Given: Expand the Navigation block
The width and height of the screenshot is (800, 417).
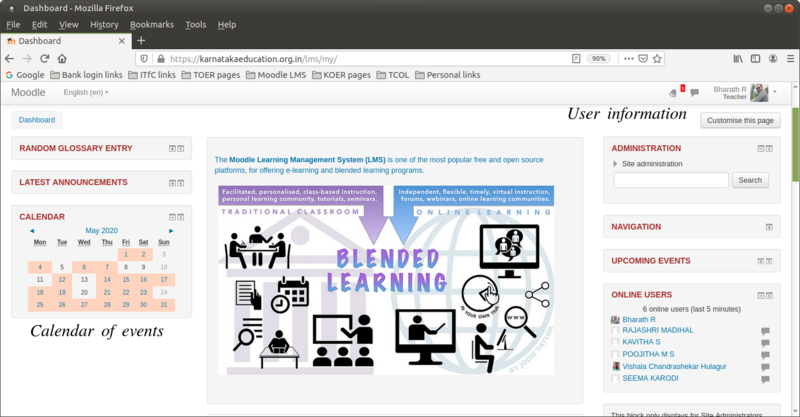Looking at the screenshot, I should pos(769,227).
